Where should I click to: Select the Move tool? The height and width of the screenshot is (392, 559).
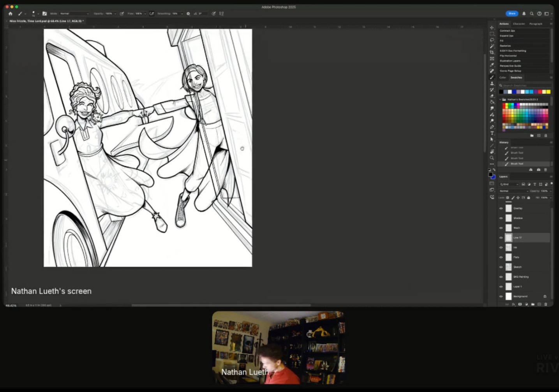pyautogui.click(x=492, y=28)
